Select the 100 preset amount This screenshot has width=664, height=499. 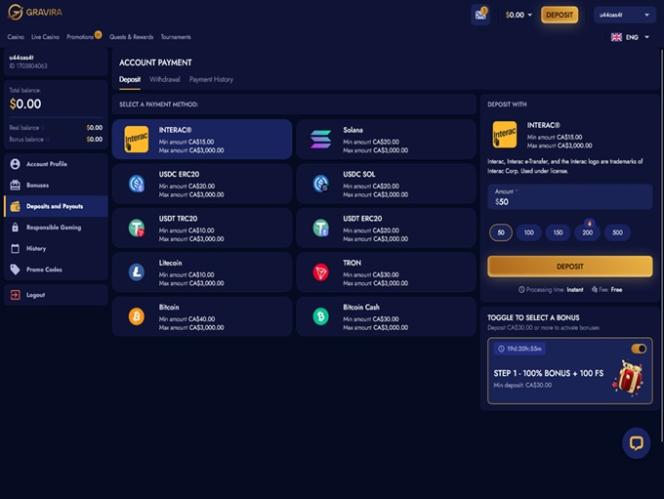(x=529, y=233)
